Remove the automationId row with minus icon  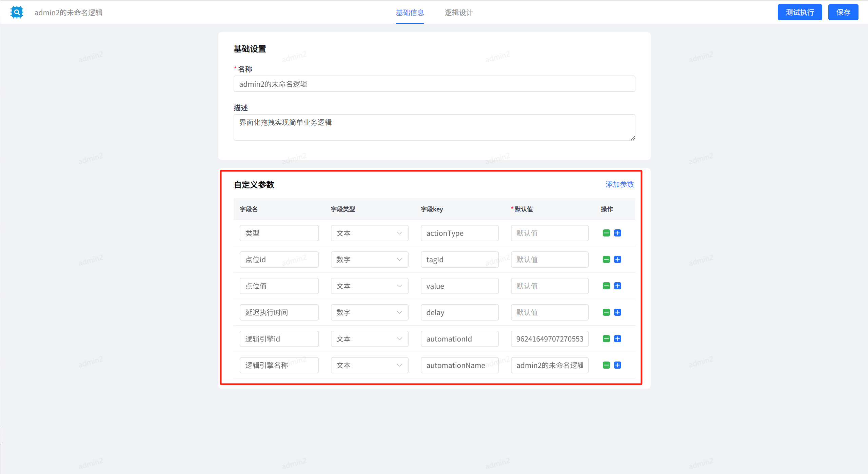(606, 338)
